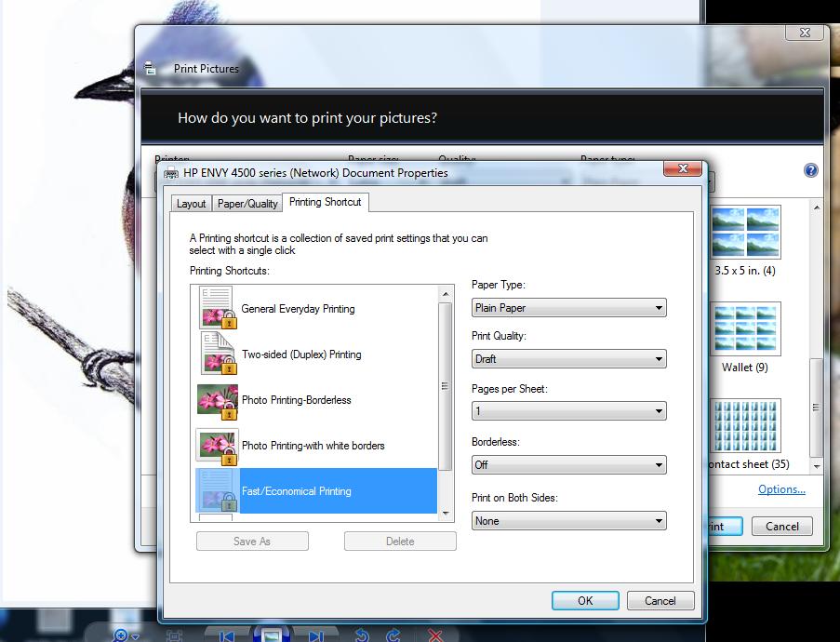Click the help question mark icon in Print Pictures
Viewport: 840px width, 642px height.
pos(810,170)
